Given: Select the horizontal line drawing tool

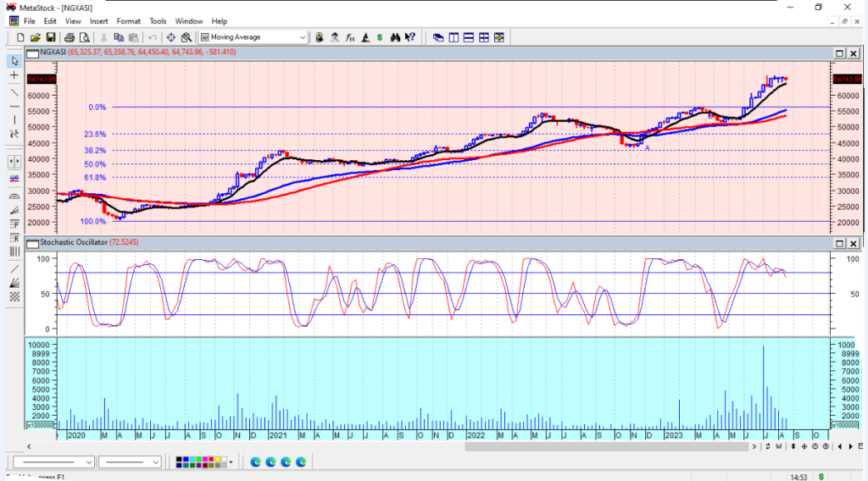Looking at the screenshot, I should click(14, 106).
